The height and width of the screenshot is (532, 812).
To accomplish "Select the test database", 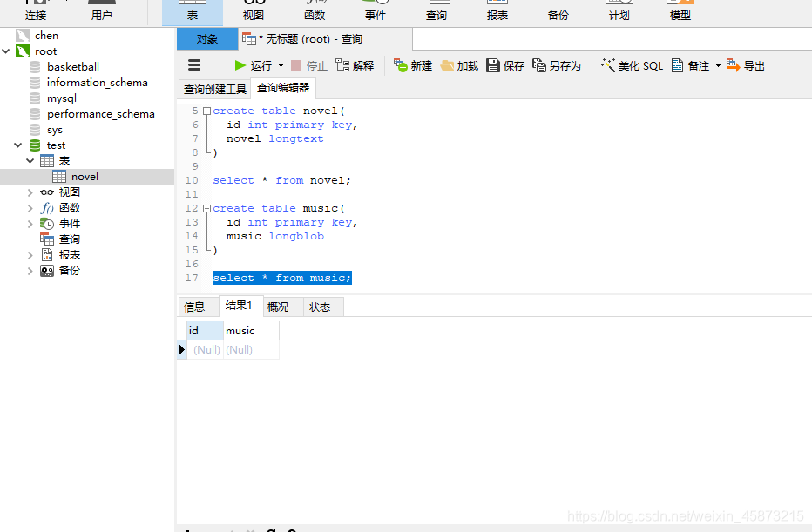I will coord(56,145).
